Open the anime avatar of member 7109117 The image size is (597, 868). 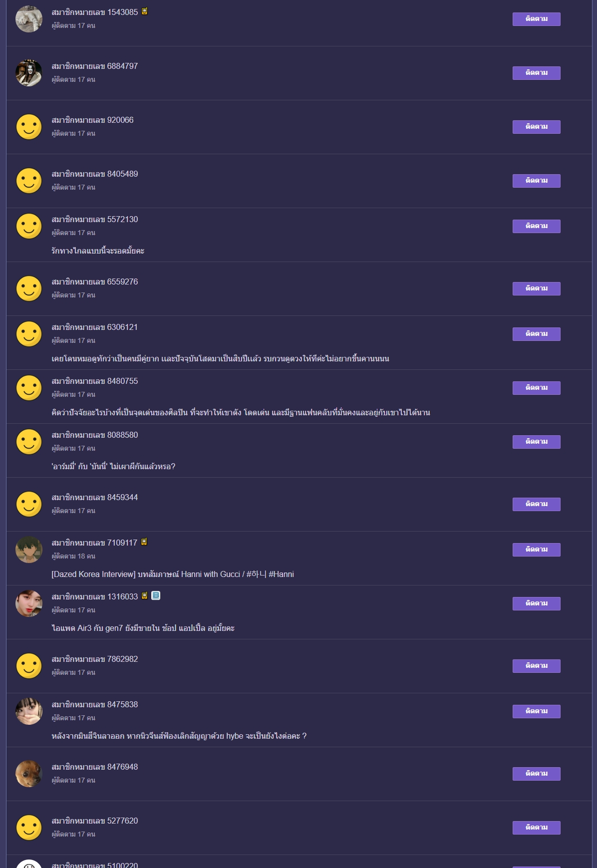click(29, 550)
